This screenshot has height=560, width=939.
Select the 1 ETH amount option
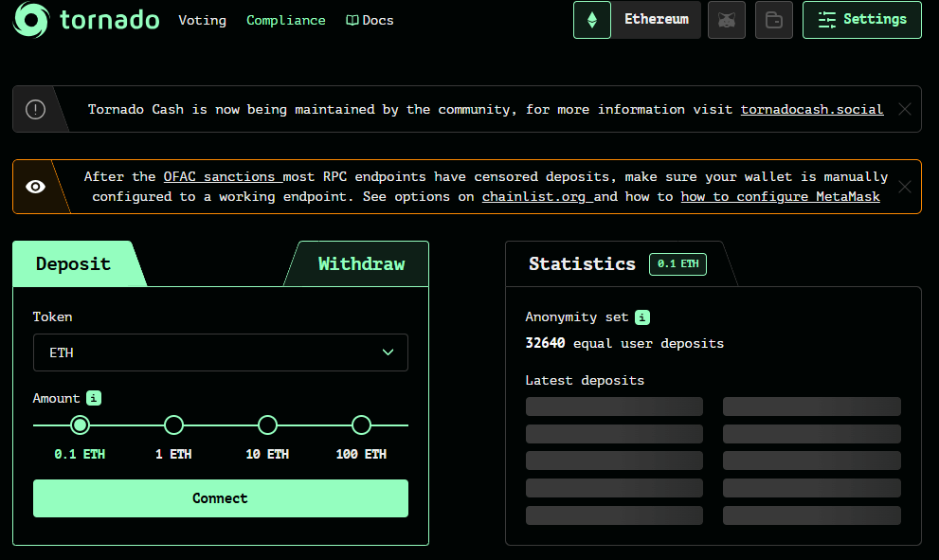pos(173,425)
